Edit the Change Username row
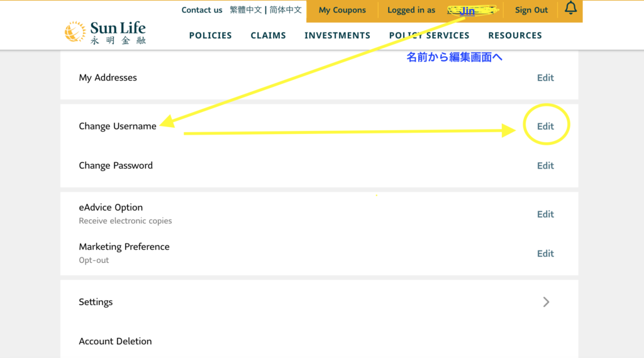The height and width of the screenshot is (358, 644). click(x=545, y=126)
